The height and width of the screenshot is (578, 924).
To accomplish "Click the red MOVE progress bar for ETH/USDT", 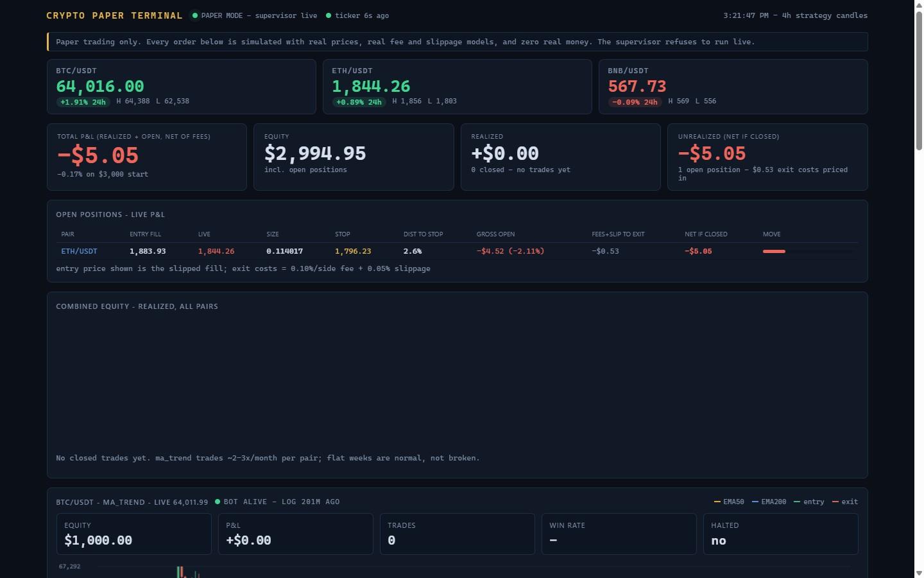I will coord(774,251).
